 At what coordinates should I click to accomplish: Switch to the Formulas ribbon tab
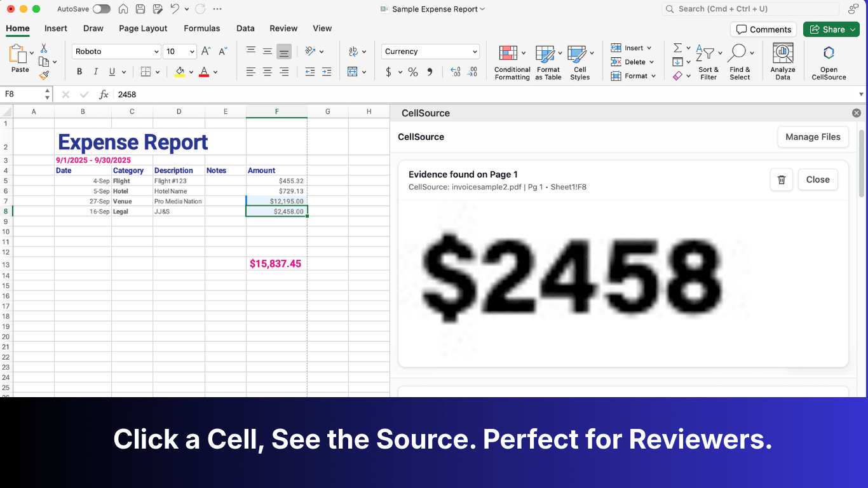202,29
